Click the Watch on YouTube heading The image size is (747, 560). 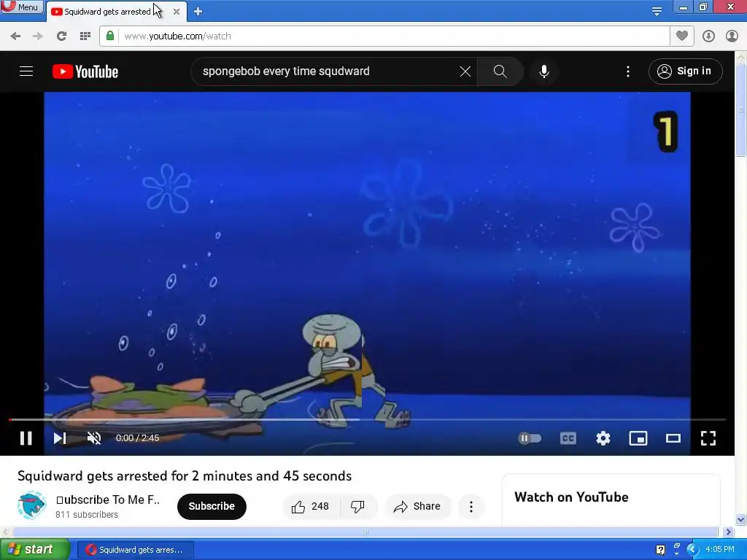[x=571, y=497]
